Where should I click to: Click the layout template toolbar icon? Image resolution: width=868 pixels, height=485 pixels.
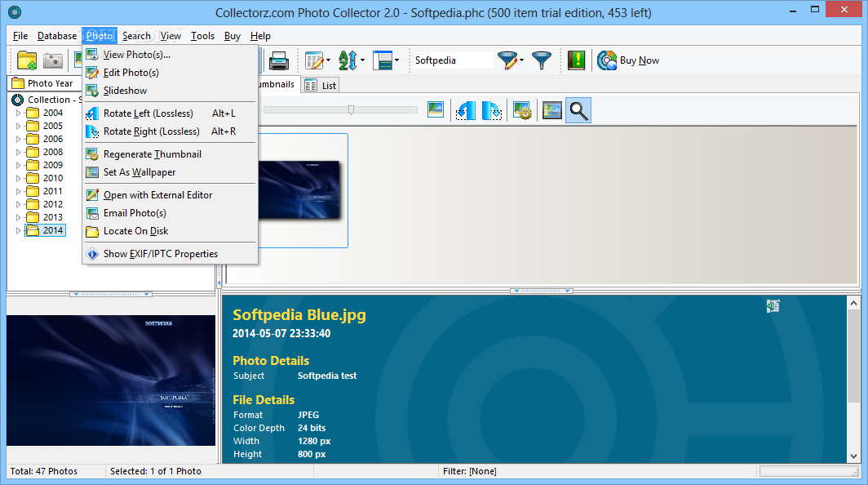point(383,60)
